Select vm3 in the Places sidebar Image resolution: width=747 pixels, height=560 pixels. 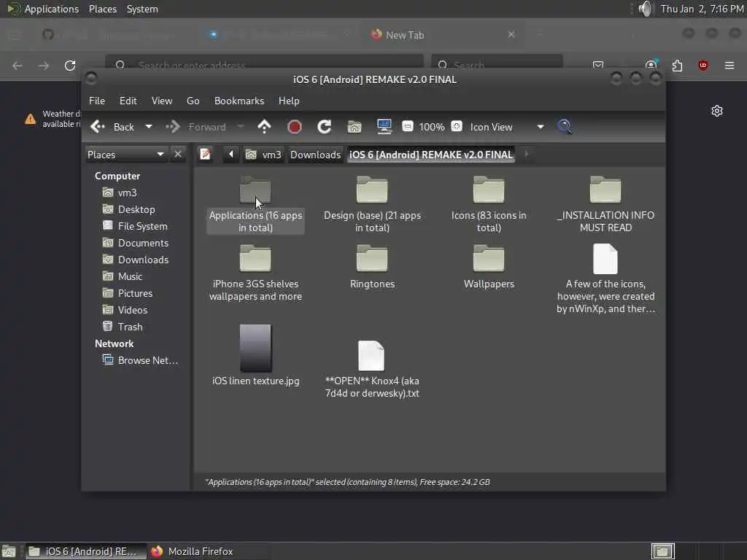(120, 192)
